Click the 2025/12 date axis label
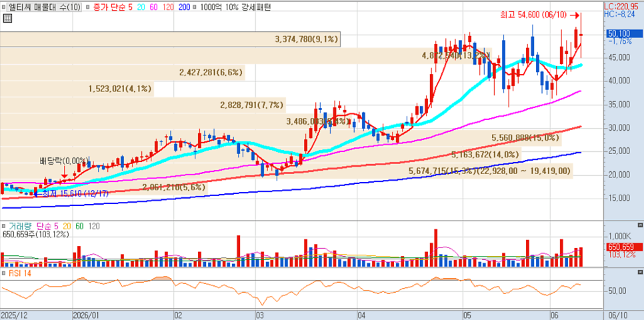Viewport: 644px width, 320px height. 13,315
